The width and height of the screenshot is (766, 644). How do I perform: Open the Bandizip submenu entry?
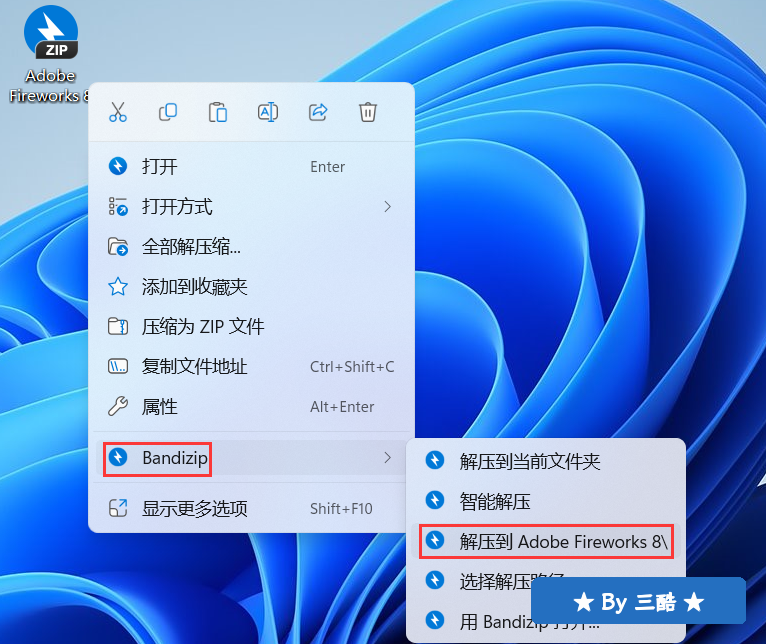tap(251, 458)
